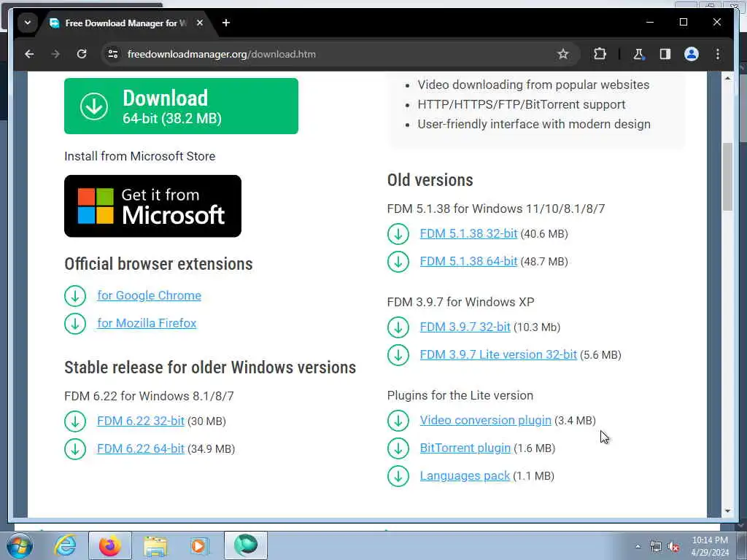Open a new tab with plus button
Image resolution: width=747 pixels, height=560 pixels.
(x=226, y=23)
